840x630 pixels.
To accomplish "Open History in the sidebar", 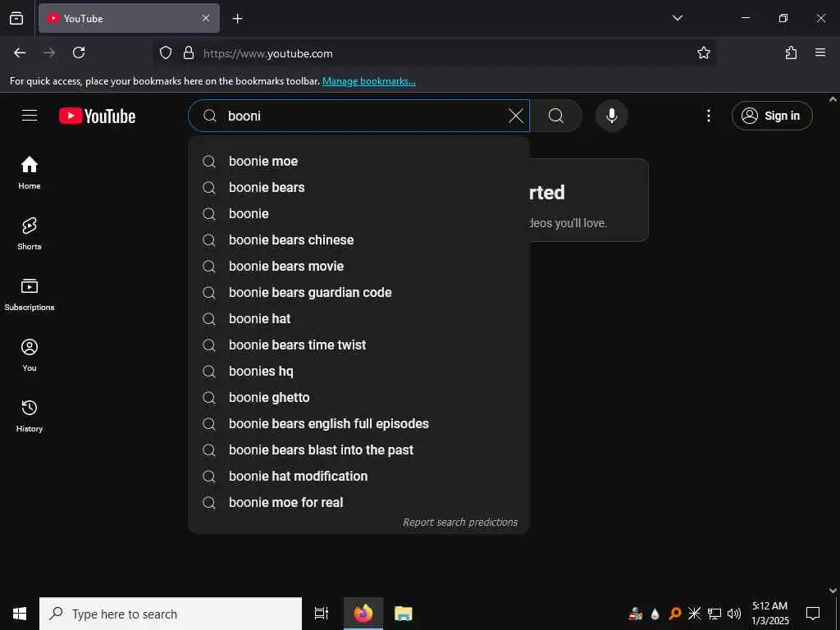I will 30,416.
